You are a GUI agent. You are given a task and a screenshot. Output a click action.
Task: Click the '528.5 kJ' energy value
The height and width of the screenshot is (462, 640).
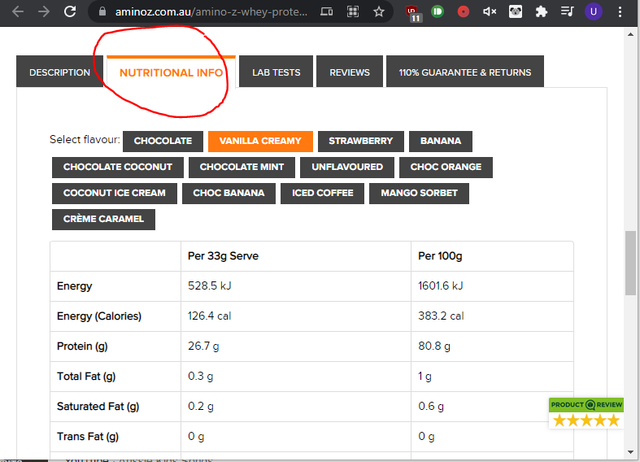(x=210, y=286)
